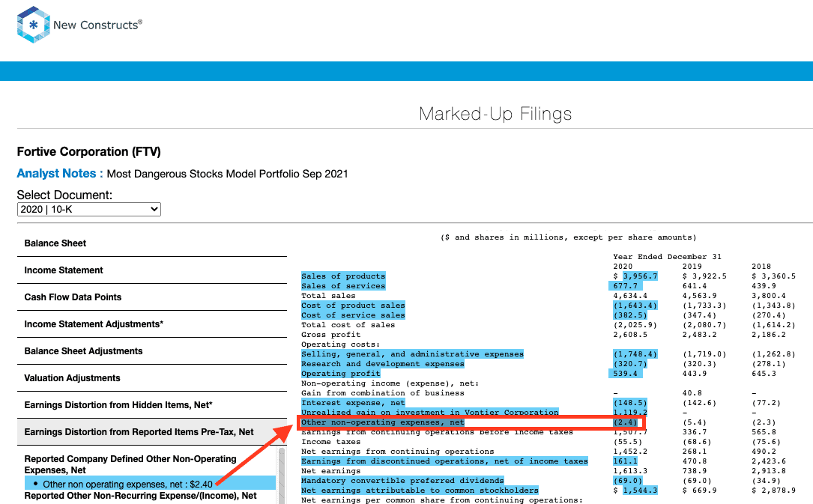Open the Select Document dropdown
813x504 pixels.
tap(89, 209)
